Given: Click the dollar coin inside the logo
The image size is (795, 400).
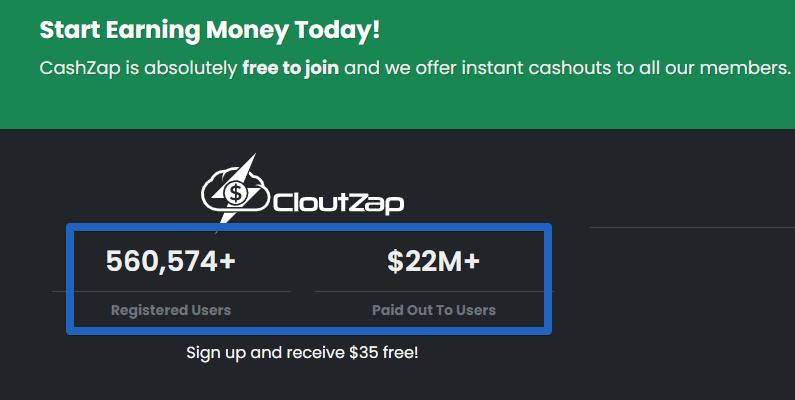Looking at the screenshot, I should tap(235, 193).
